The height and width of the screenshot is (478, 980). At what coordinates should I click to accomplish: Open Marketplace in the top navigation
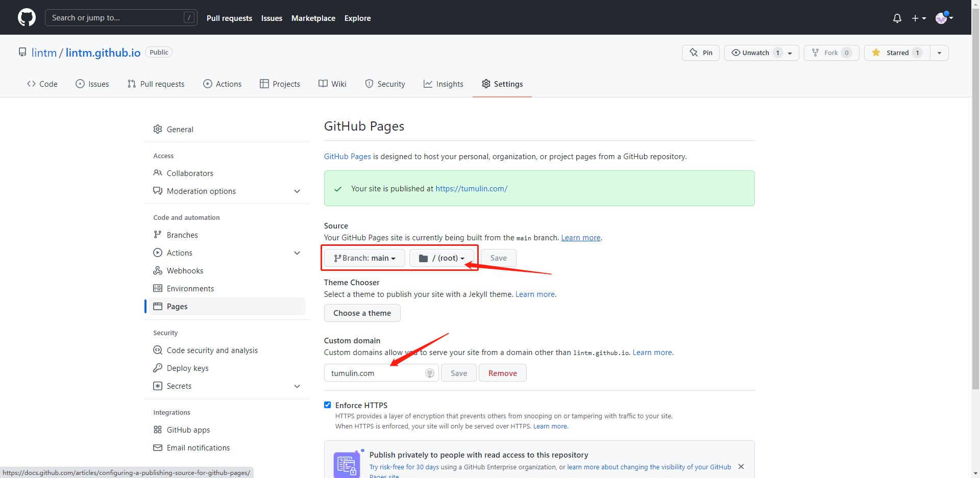click(x=313, y=18)
